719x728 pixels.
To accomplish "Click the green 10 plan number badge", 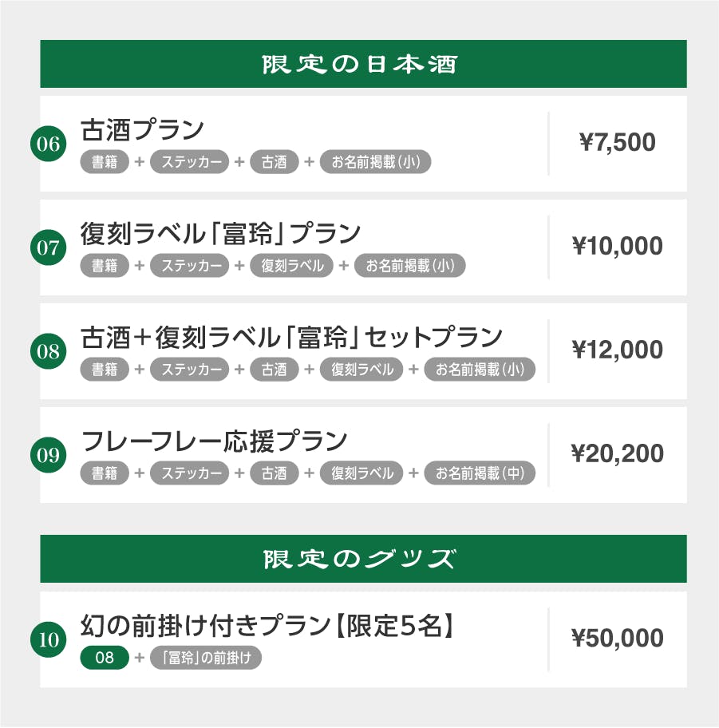I will [48, 639].
